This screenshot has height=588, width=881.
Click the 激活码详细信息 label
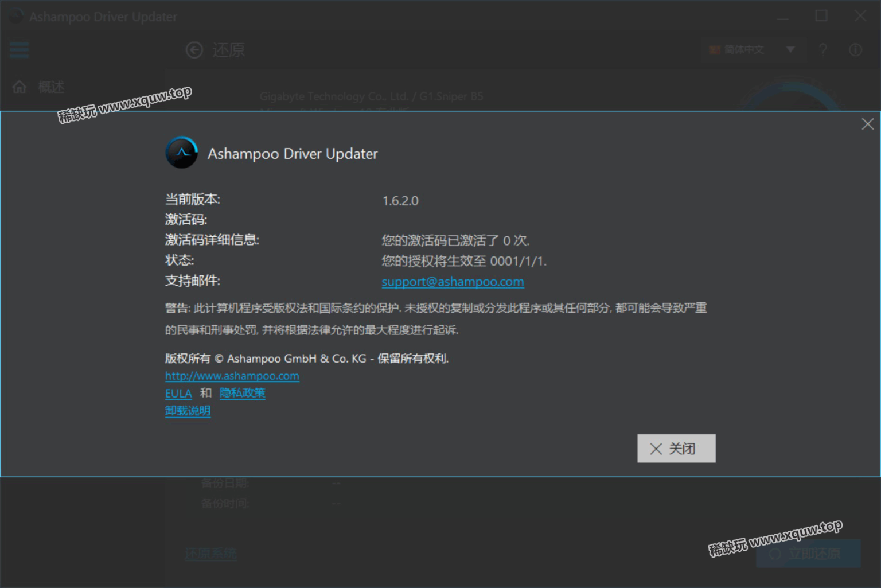click(212, 240)
